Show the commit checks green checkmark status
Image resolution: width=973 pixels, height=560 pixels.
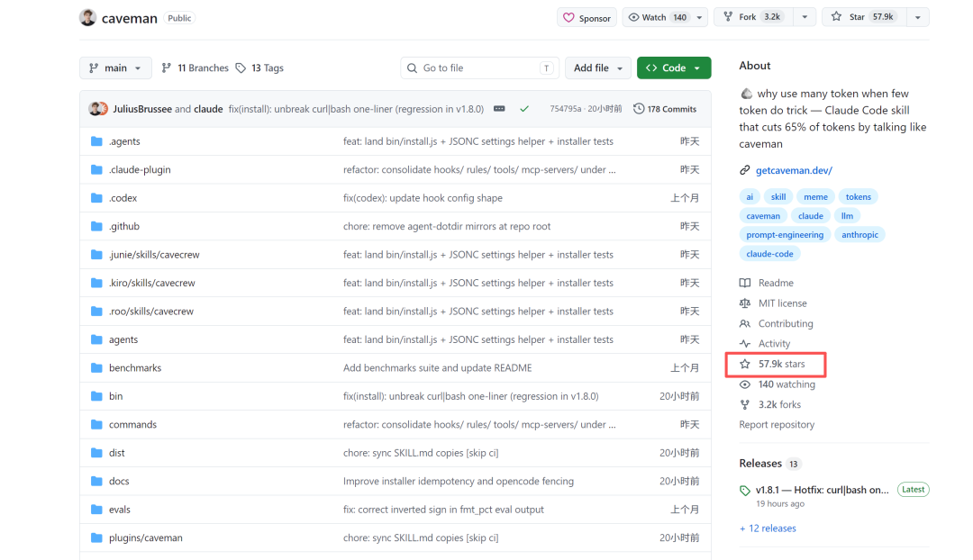(524, 109)
